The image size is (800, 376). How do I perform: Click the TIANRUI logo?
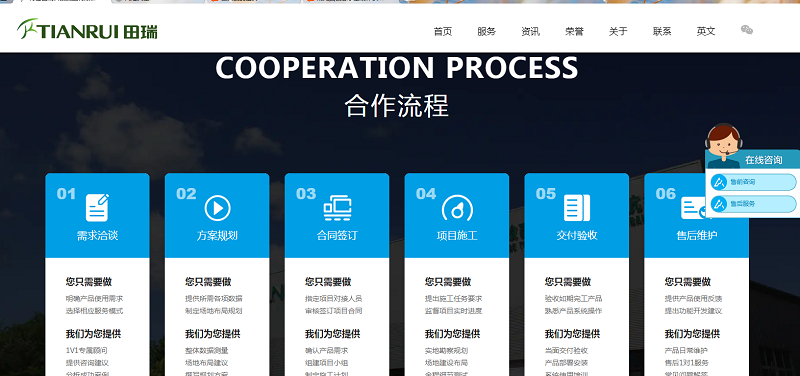coord(87,30)
